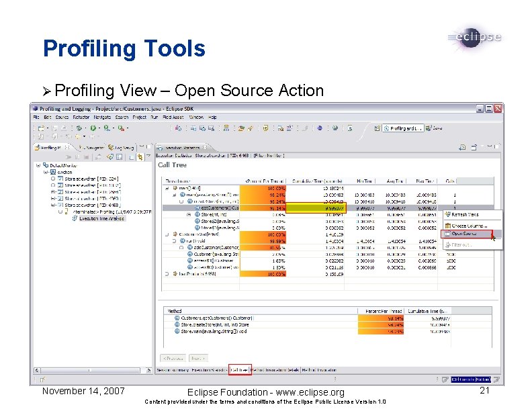Open the New wizard dropdown arrow
Viewport: 532px width, 411px height.
click(x=48, y=128)
